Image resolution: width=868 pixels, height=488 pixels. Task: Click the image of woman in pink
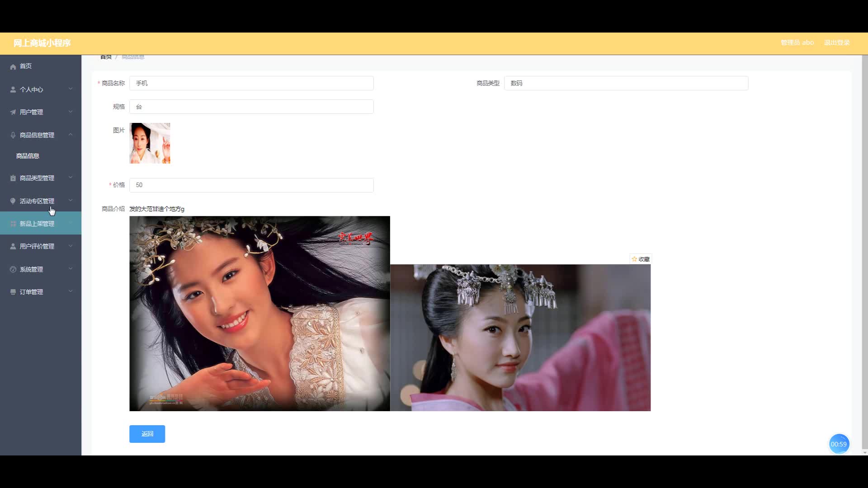click(x=520, y=338)
